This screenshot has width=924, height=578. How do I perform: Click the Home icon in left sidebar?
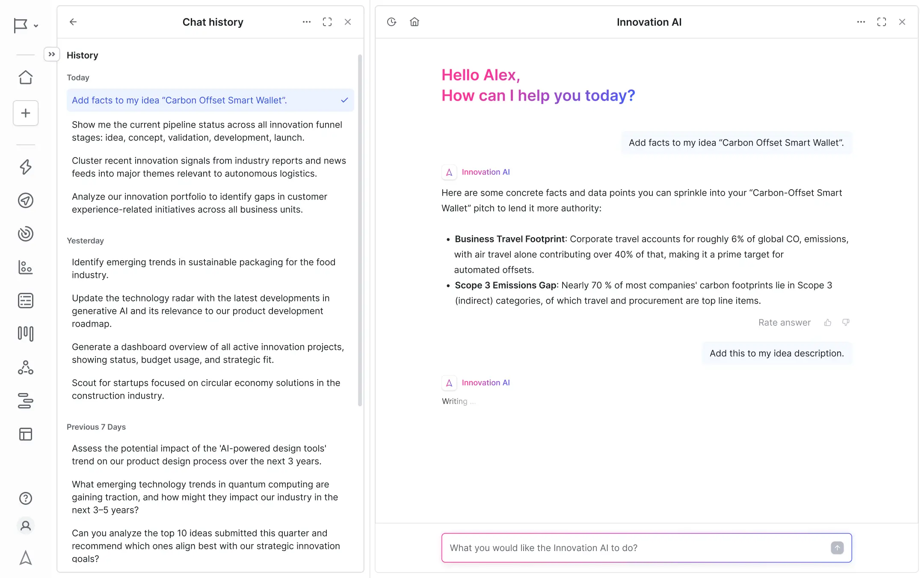(26, 77)
